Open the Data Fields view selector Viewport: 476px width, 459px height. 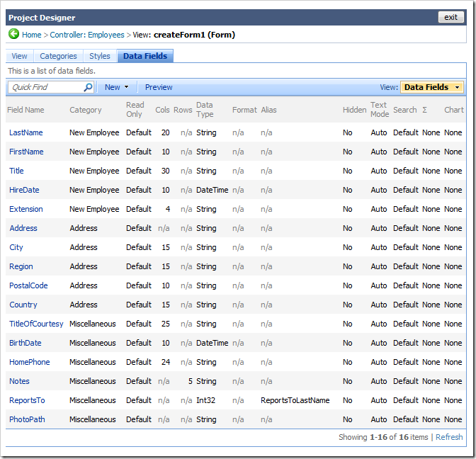[431, 87]
